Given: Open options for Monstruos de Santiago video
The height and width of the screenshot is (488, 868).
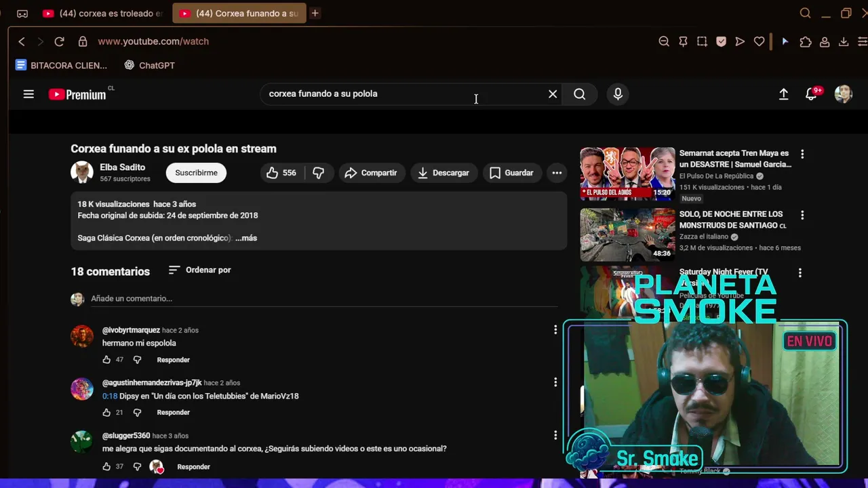Looking at the screenshot, I should point(802,216).
